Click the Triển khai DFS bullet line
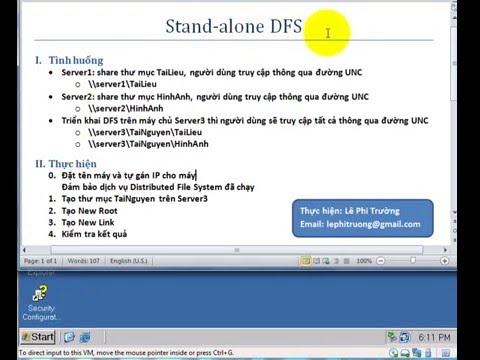 tap(245, 120)
